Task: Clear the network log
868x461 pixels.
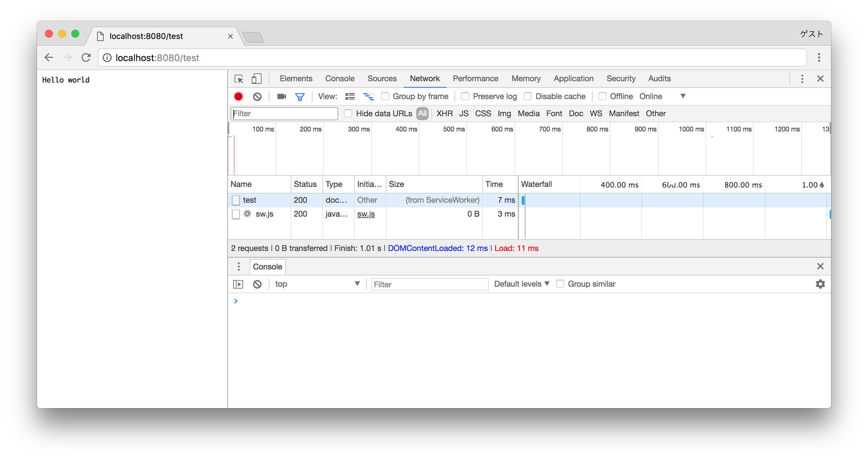Action: tap(257, 96)
